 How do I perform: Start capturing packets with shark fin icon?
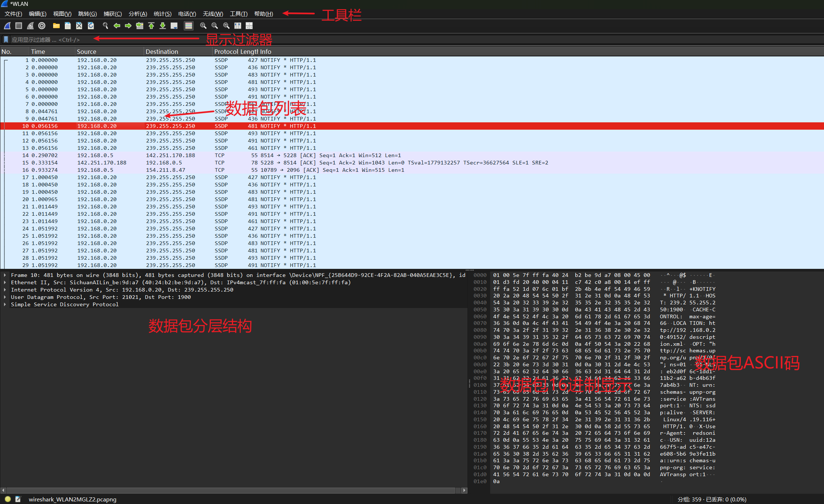pyautogui.click(x=7, y=26)
